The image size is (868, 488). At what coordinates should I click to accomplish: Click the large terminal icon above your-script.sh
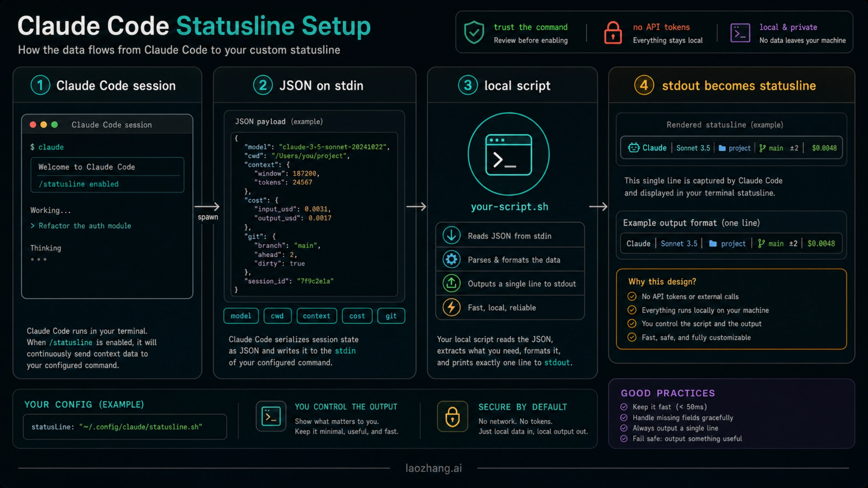pos(509,155)
